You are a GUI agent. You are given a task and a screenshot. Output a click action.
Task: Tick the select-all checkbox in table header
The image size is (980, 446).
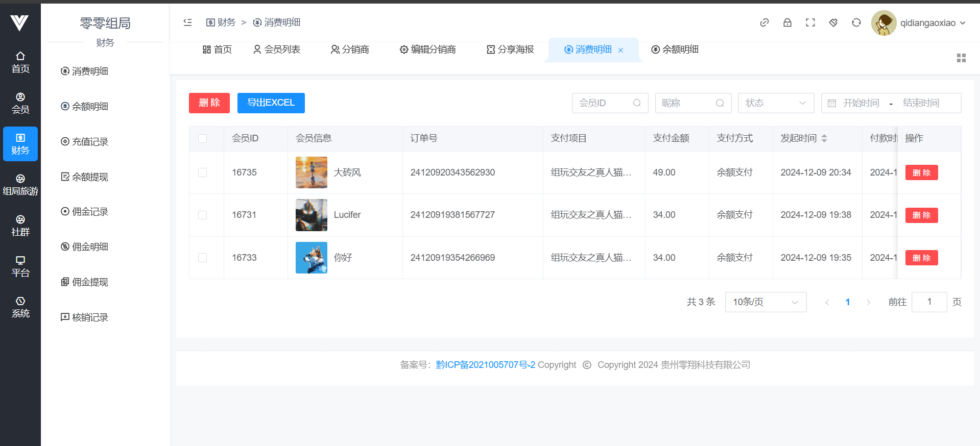(203, 139)
